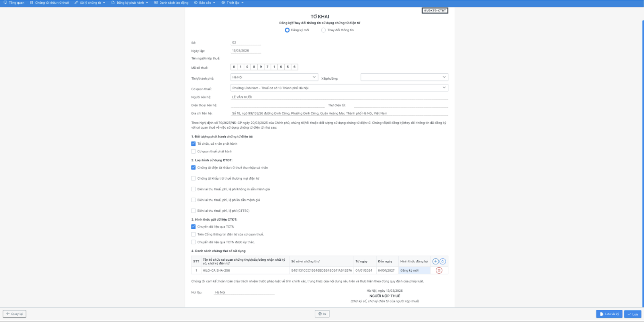Screen dimensions: 644x322
Task: Click the Thiết lập gear icon
Action: pyautogui.click(x=223, y=2)
